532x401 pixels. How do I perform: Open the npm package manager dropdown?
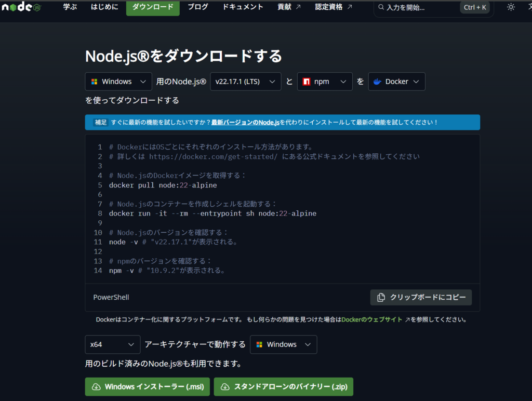[x=325, y=82]
